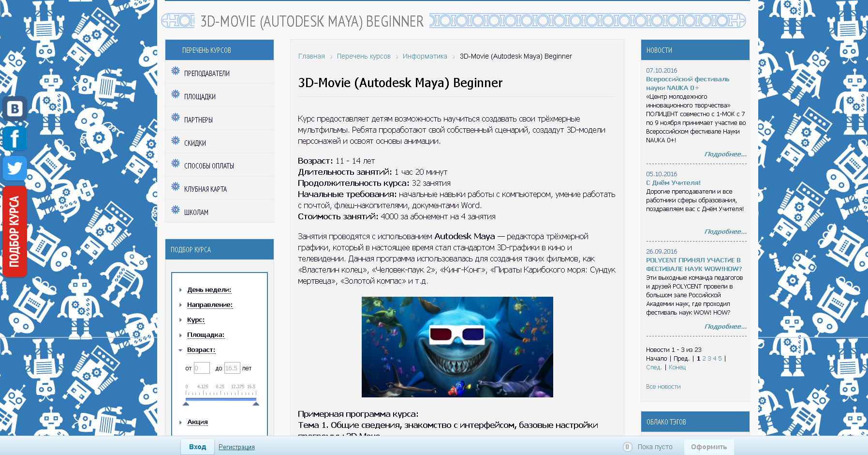
Task: Click gear icon next to ШКОЛАМ
Action: click(x=176, y=210)
